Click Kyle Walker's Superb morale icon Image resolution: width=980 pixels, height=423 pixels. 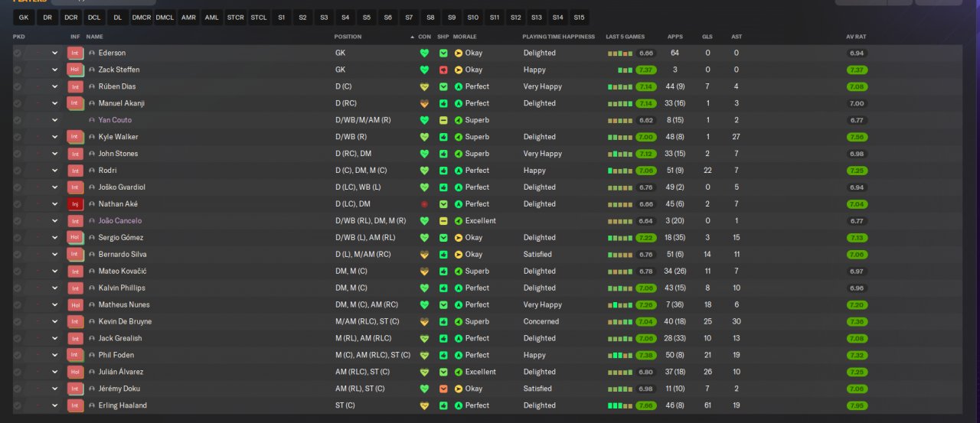(x=459, y=137)
